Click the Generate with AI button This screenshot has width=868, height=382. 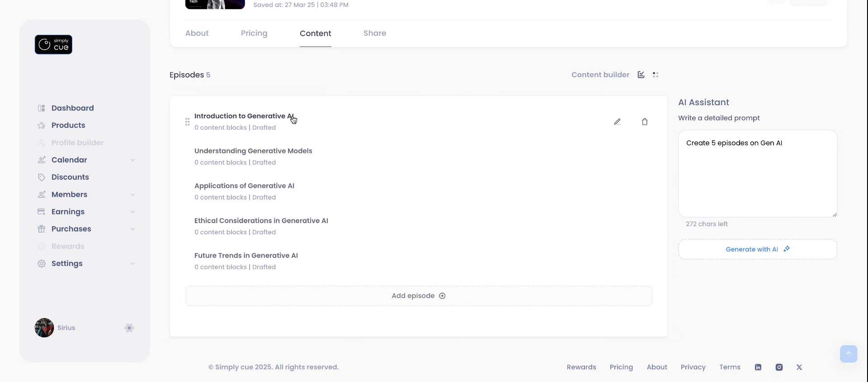point(758,249)
